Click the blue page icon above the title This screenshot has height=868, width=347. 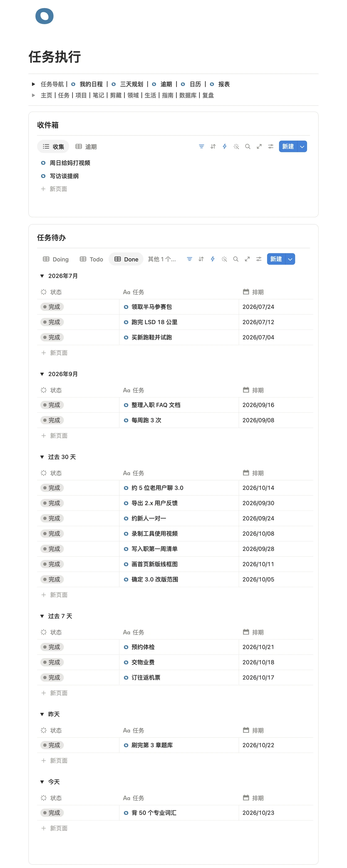pyautogui.click(x=44, y=16)
